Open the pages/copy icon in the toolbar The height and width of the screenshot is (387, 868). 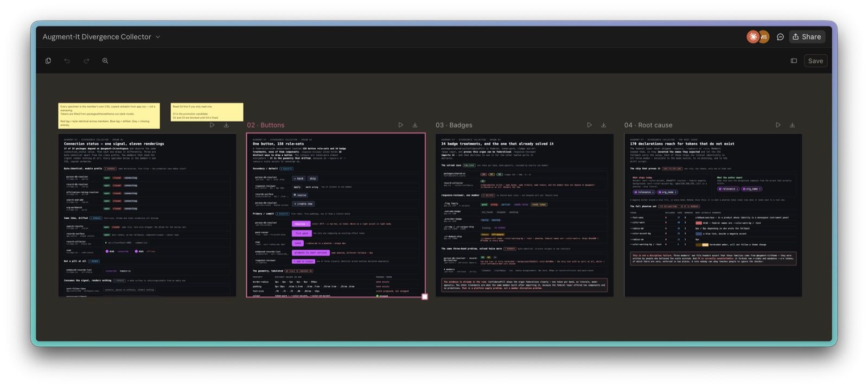pos(48,61)
